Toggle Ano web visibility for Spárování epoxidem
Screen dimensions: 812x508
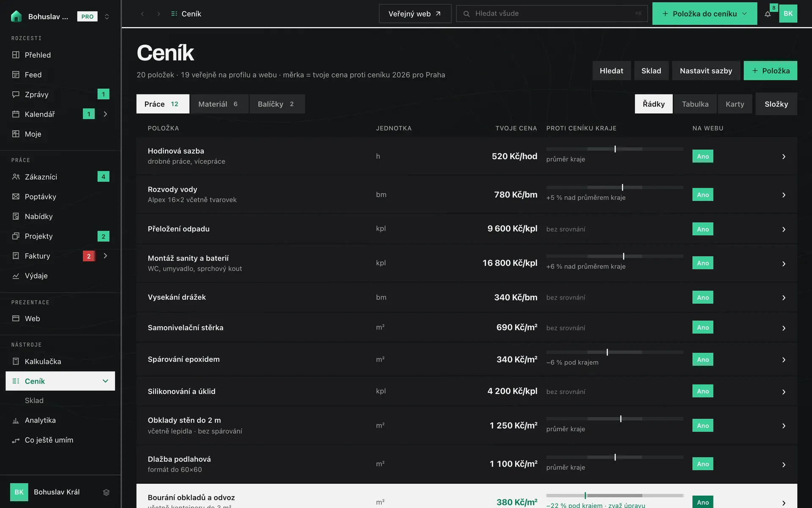(x=702, y=359)
